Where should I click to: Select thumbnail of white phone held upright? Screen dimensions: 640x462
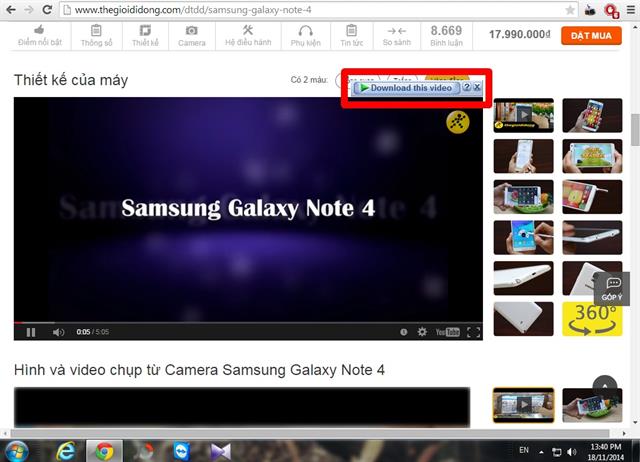pyautogui.click(x=524, y=156)
